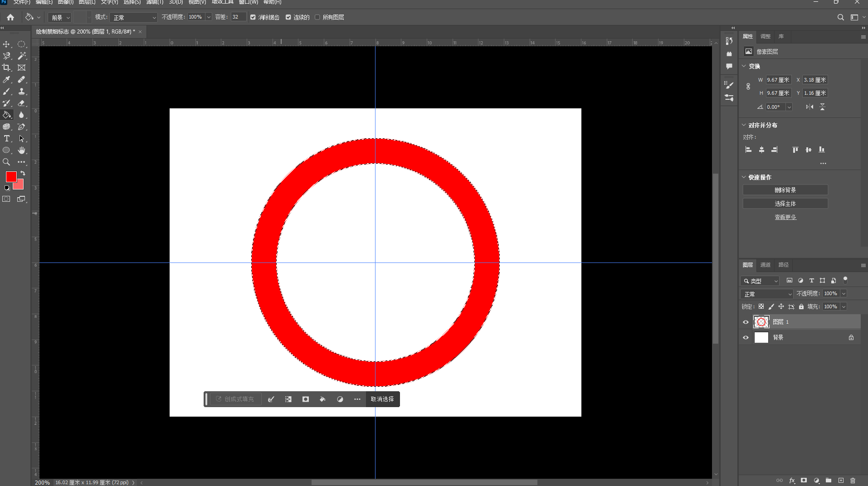The image size is (868, 486).
Task: Add a layer style fx icon
Action: coord(792,481)
